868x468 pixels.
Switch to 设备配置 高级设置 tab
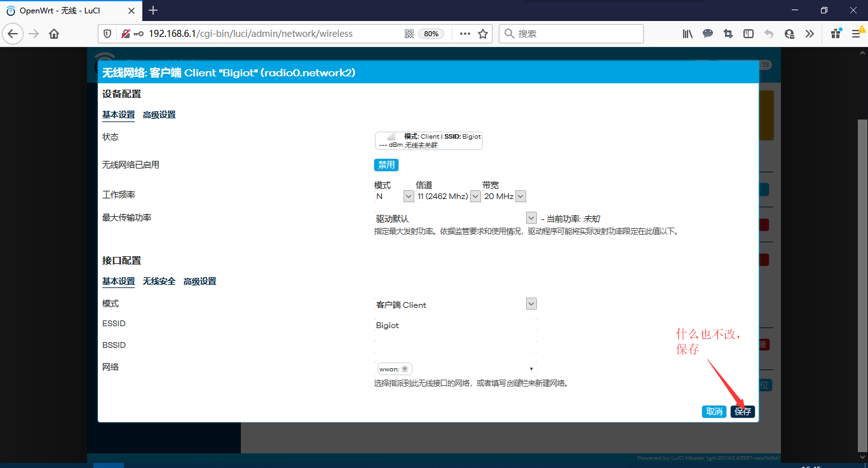point(159,115)
